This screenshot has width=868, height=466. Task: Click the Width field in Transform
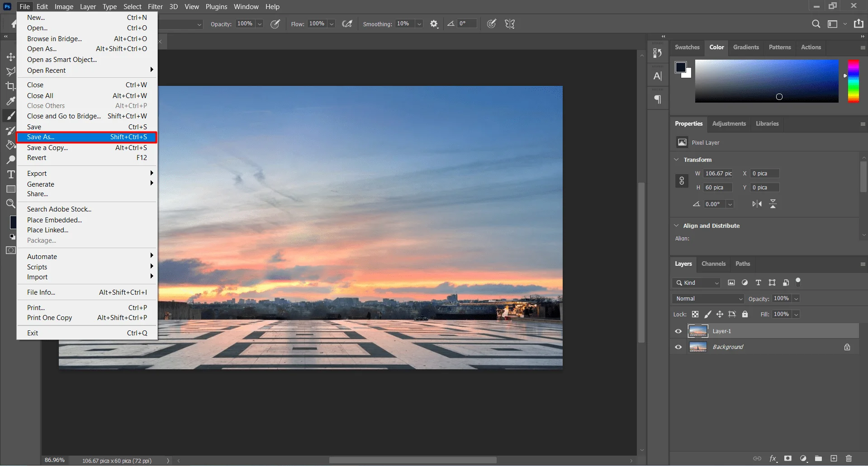click(x=718, y=174)
